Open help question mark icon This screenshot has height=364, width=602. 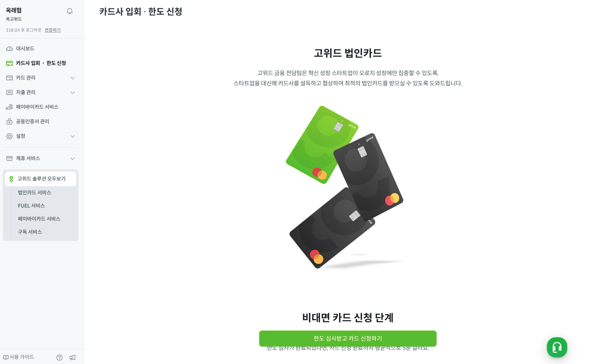59,357
